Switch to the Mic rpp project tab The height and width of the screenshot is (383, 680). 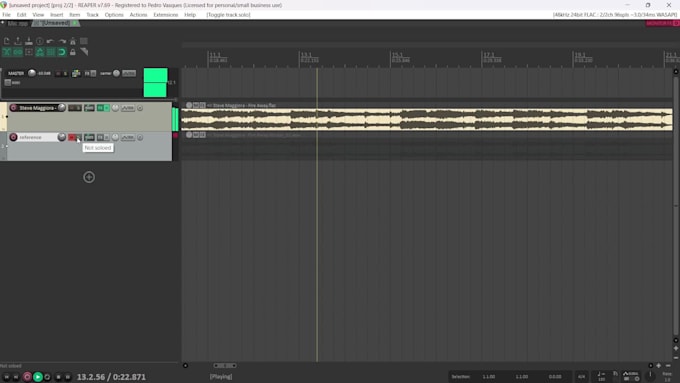pos(17,23)
